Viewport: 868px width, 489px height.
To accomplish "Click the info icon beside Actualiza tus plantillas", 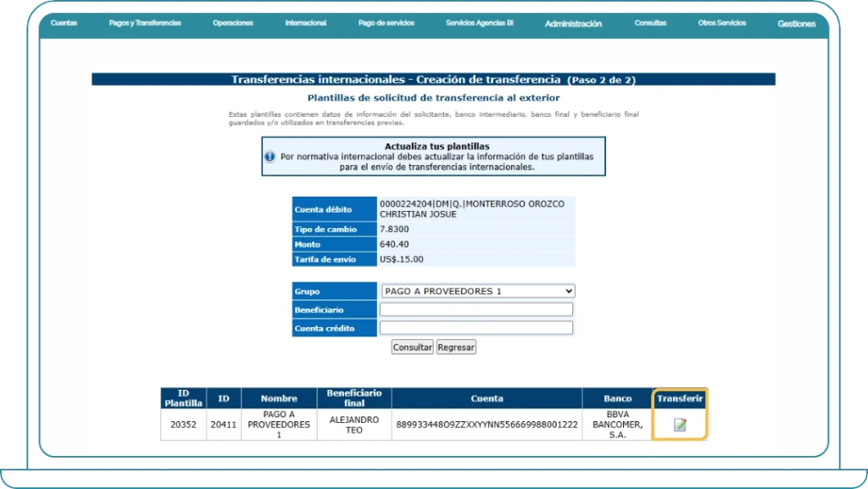I will tap(271, 157).
